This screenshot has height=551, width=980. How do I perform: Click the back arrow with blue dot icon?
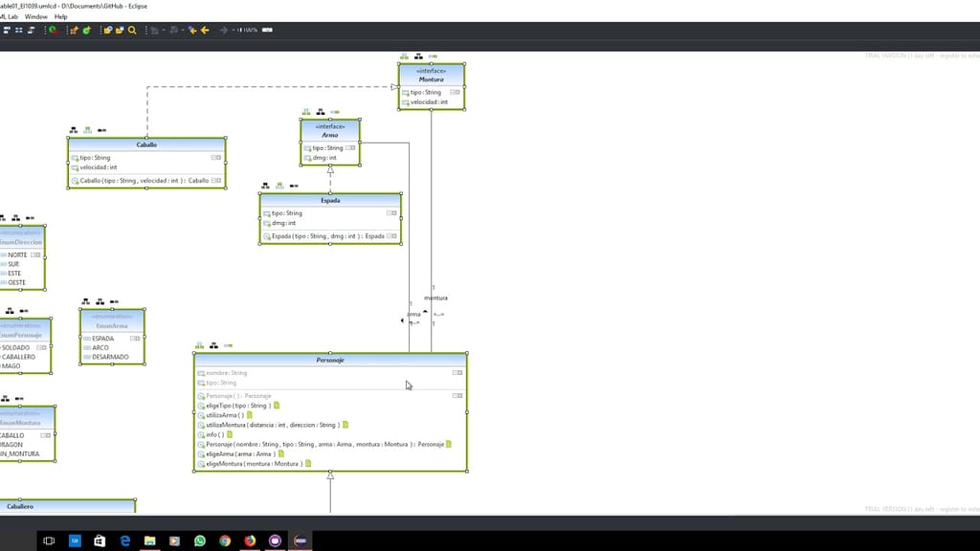point(191,30)
